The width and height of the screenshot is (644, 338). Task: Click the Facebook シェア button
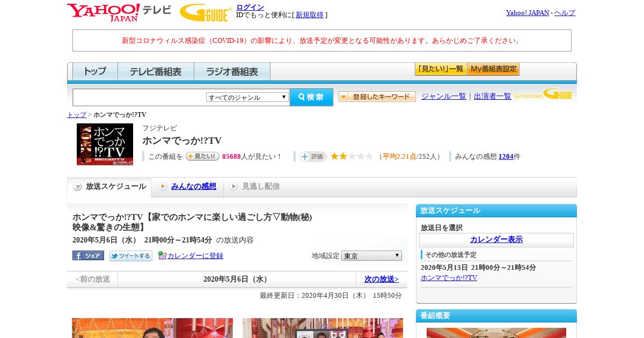pyautogui.click(x=88, y=256)
